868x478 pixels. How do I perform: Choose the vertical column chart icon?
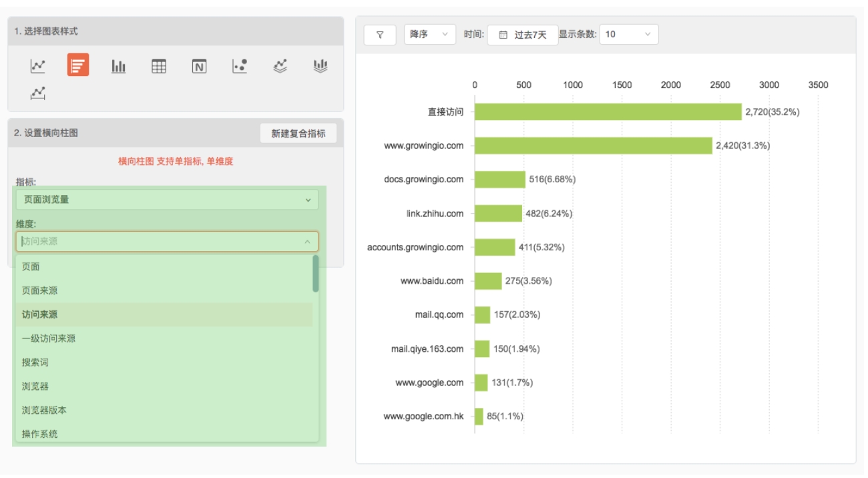(118, 65)
